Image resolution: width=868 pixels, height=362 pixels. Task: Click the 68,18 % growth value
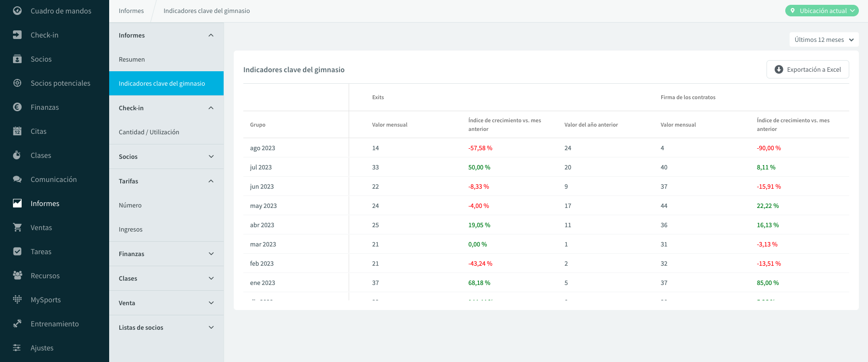coord(479,283)
